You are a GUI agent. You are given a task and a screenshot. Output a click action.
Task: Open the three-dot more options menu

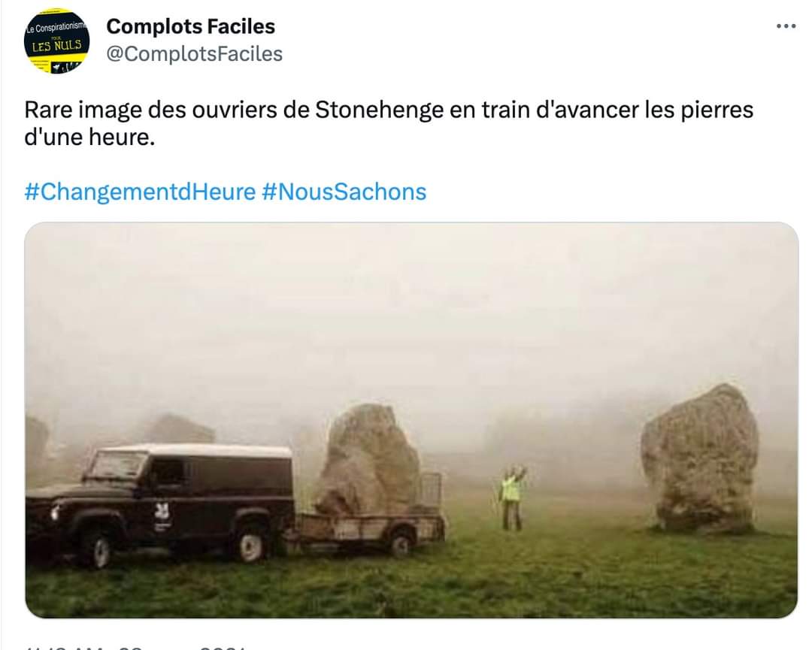785,26
